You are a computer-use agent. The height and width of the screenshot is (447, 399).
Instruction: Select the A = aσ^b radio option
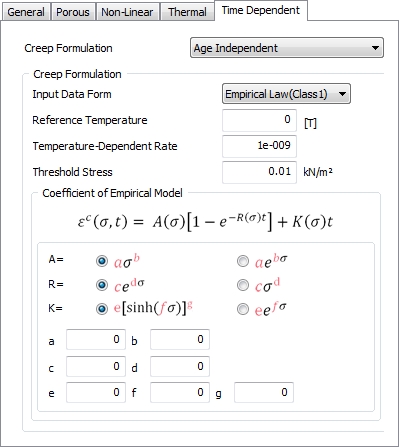click(x=102, y=261)
